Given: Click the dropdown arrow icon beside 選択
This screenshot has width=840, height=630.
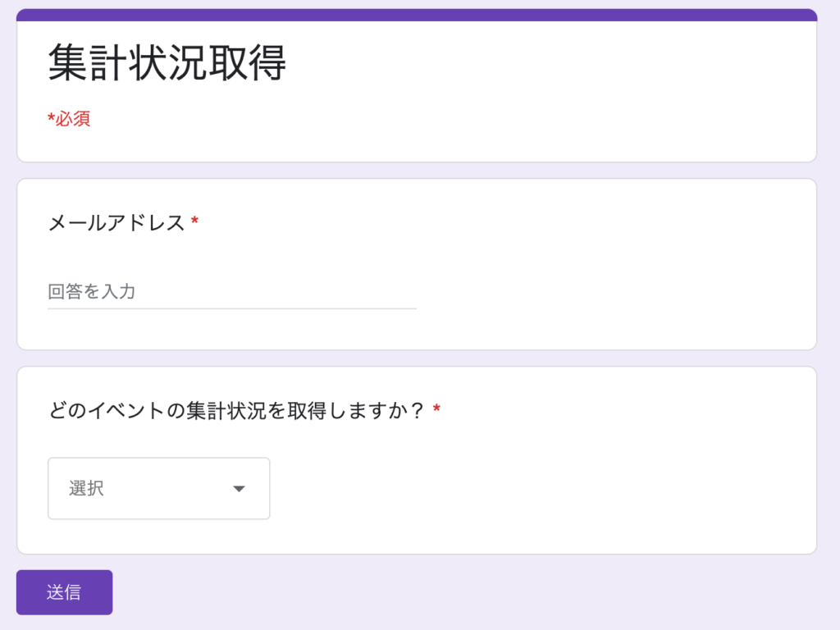Looking at the screenshot, I should 239,489.
